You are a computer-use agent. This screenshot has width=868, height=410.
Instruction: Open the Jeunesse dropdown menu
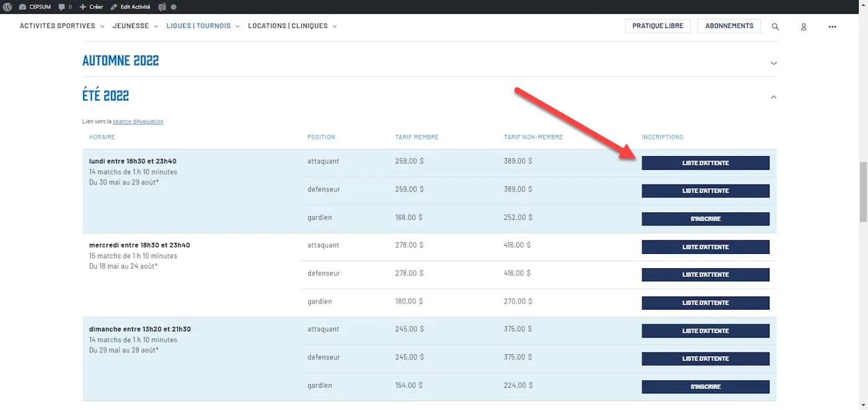[135, 26]
